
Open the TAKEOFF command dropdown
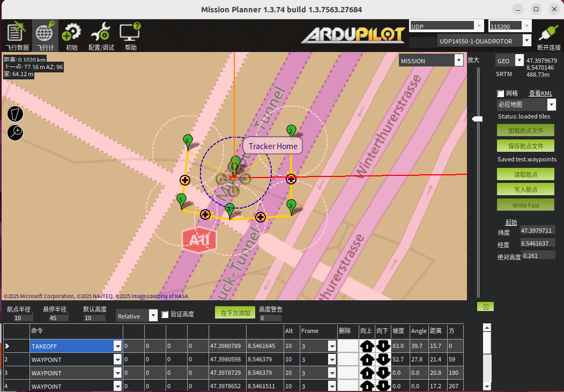[117, 346]
